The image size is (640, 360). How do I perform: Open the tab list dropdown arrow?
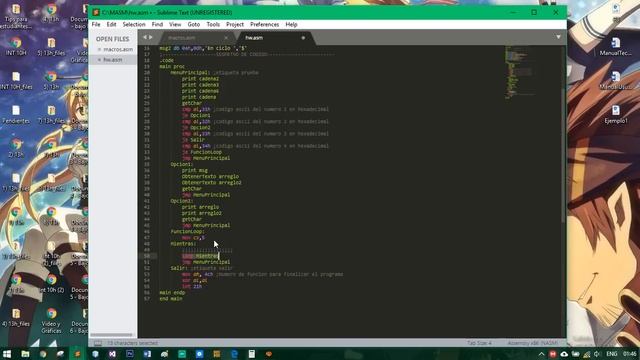tap(558, 37)
